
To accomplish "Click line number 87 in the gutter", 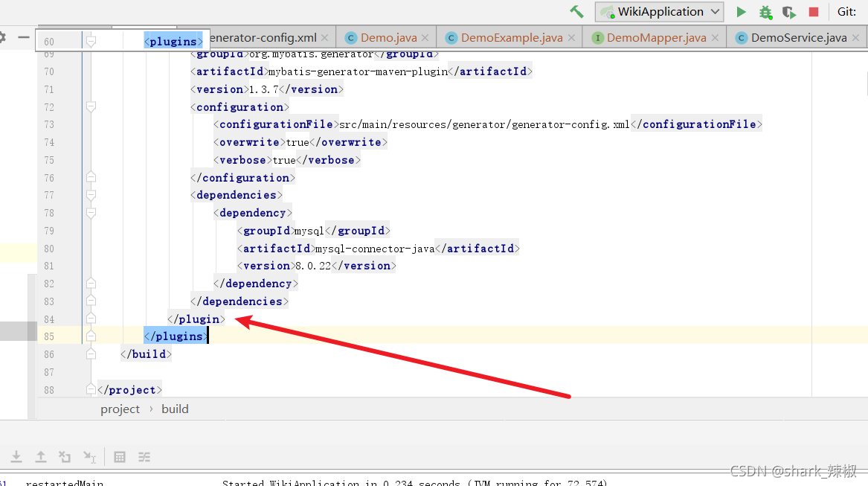I will pyautogui.click(x=49, y=372).
